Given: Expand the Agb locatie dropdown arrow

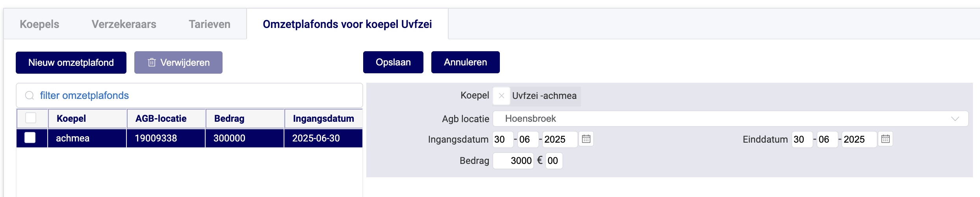Looking at the screenshot, I should point(955,119).
